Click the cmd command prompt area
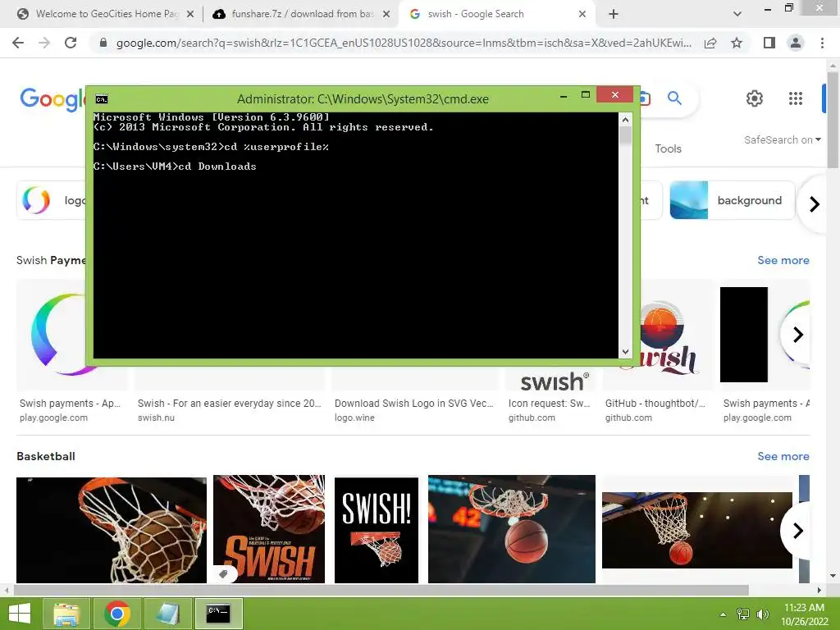The height and width of the screenshot is (630, 840). (x=356, y=235)
